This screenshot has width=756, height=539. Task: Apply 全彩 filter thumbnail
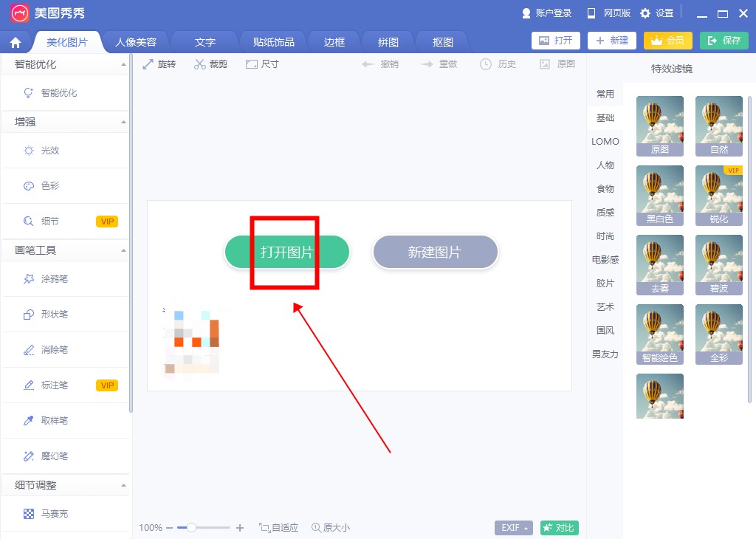point(719,334)
